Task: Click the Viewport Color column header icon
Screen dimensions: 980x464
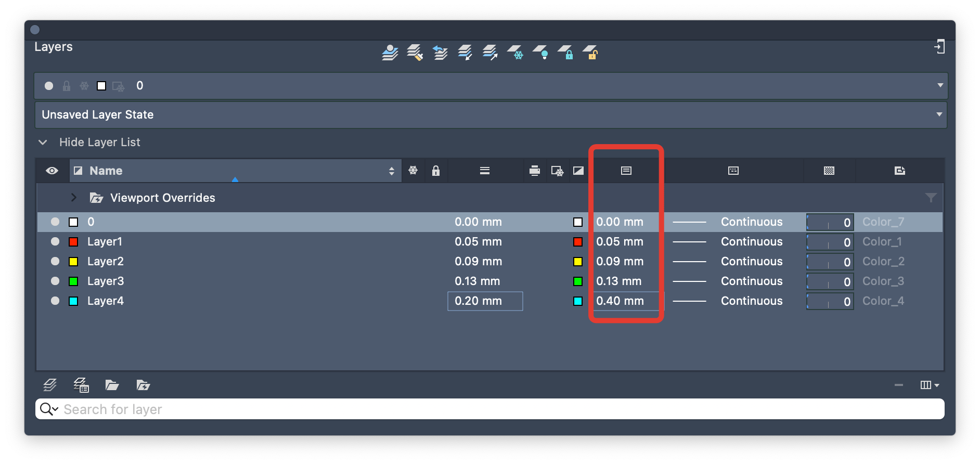Action: 578,171
